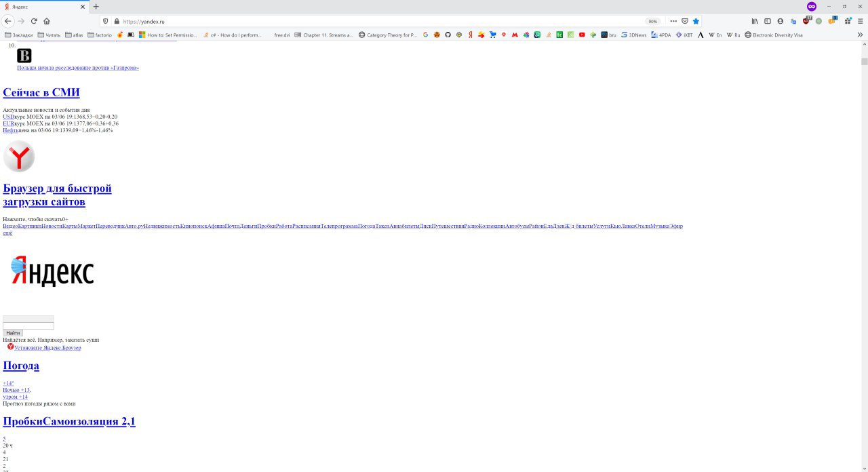
Task: Click the EUR exchange rate link
Action: point(8,123)
